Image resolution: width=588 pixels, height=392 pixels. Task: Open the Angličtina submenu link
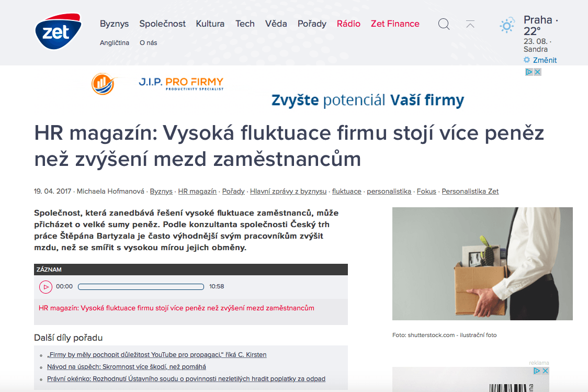115,43
